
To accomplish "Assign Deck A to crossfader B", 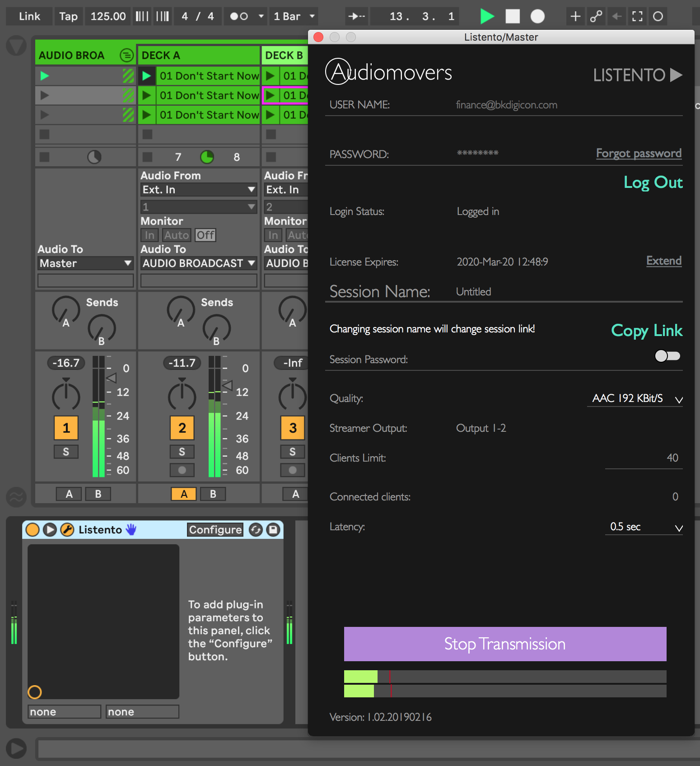I will pos(213,494).
